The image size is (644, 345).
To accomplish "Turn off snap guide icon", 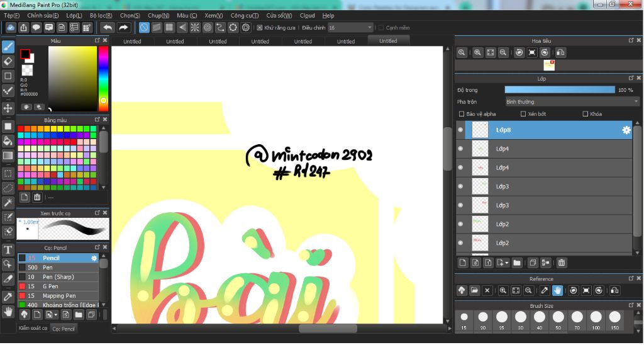I will pyautogui.click(x=144, y=28).
